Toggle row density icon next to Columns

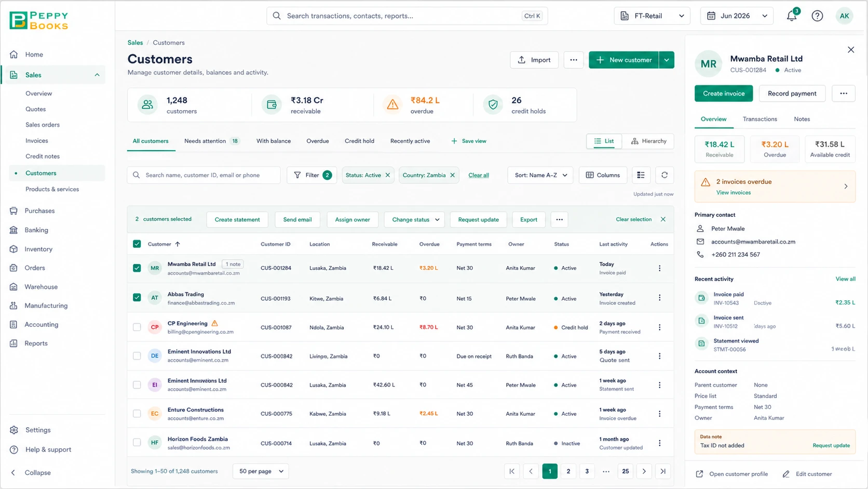coord(641,175)
